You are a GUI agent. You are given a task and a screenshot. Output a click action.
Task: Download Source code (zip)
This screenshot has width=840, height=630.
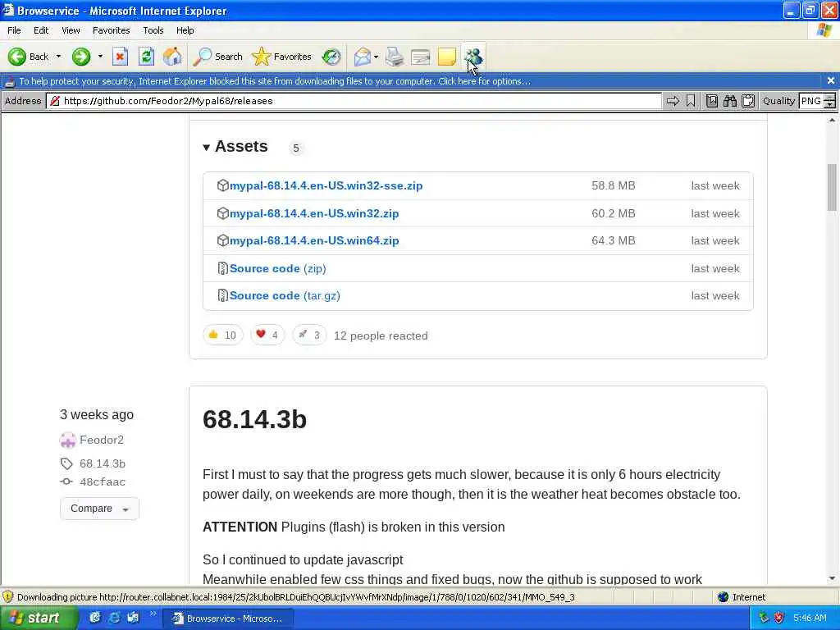tap(277, 268)
